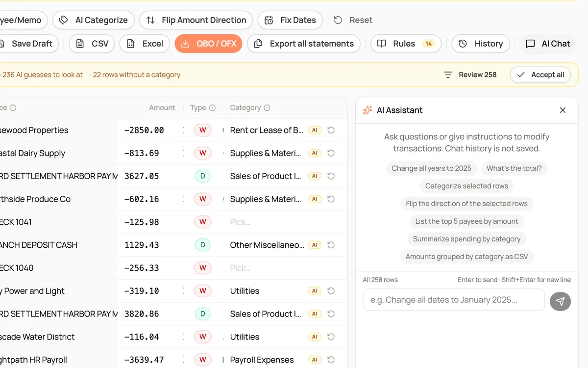The image size is (588, 368).
Task: Click the AI Assistant sparkle icon
Action: click(367, 110)
